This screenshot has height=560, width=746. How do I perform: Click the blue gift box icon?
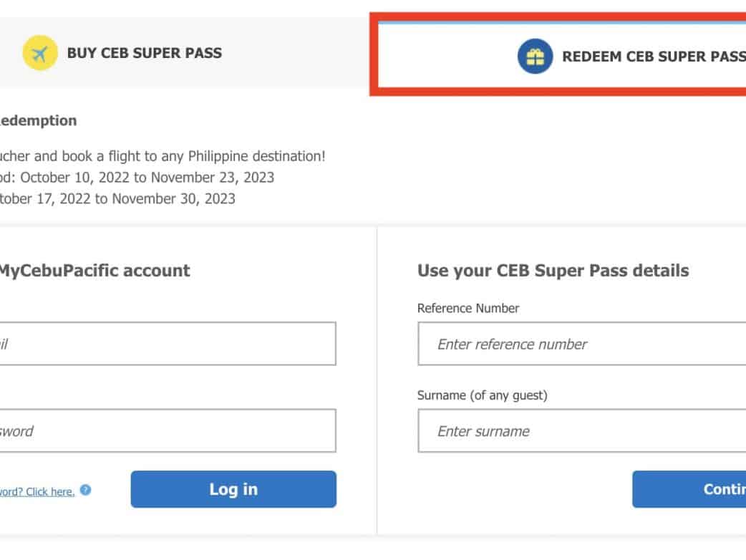coord(535,57)
